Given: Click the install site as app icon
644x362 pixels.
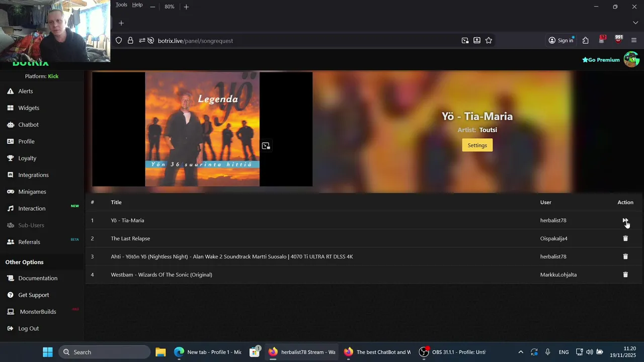Looking at the screenshot, I should point(477,41).
